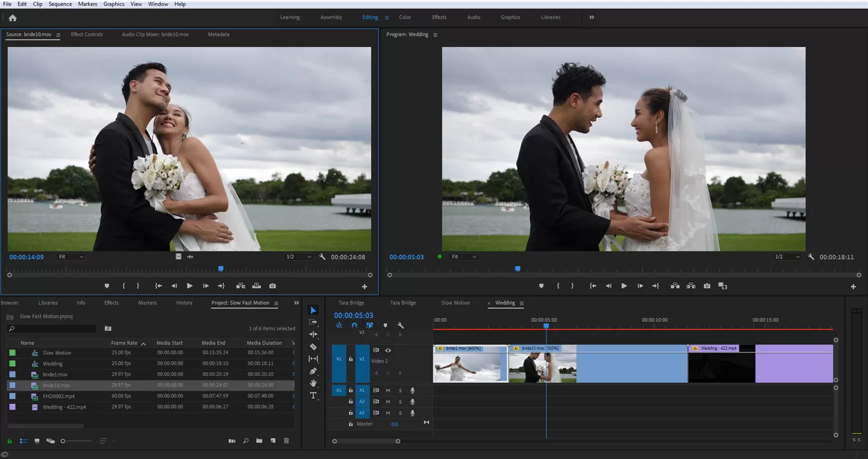Switch to the Slow Motion timeline tab
This screenshot has height=459, width=868.
[x=455, y=303]
